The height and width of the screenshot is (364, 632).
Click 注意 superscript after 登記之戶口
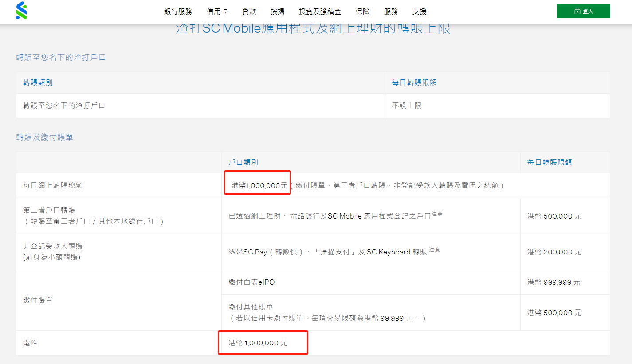[437, 214]
